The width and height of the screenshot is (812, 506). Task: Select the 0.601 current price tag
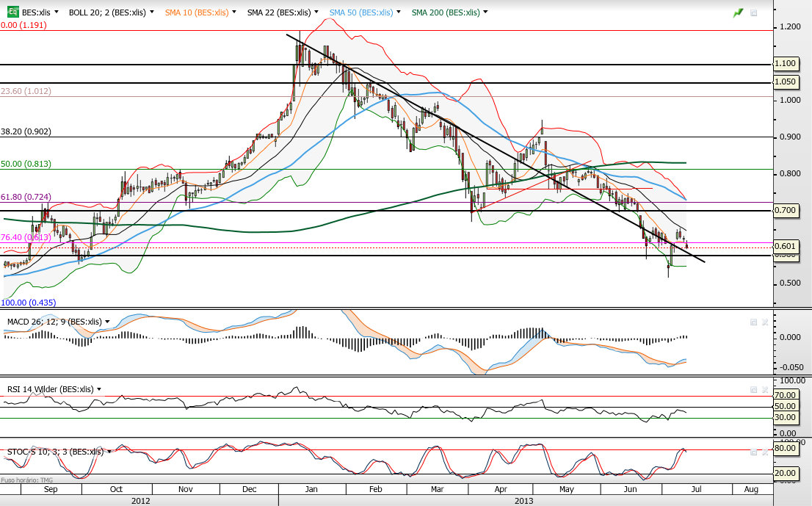tap(785, 246)
